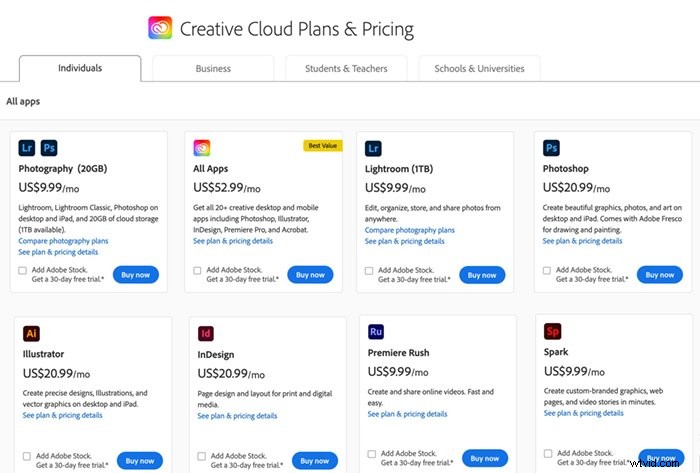Select the Schools & Universities tab
The width and height of the screenshot is (700, 473).
480,69
